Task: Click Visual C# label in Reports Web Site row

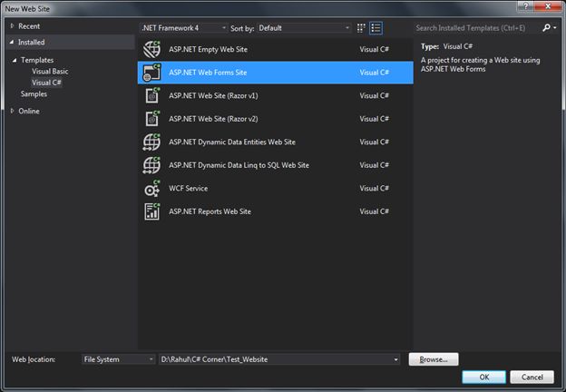Action: click(x=374, y=211)
